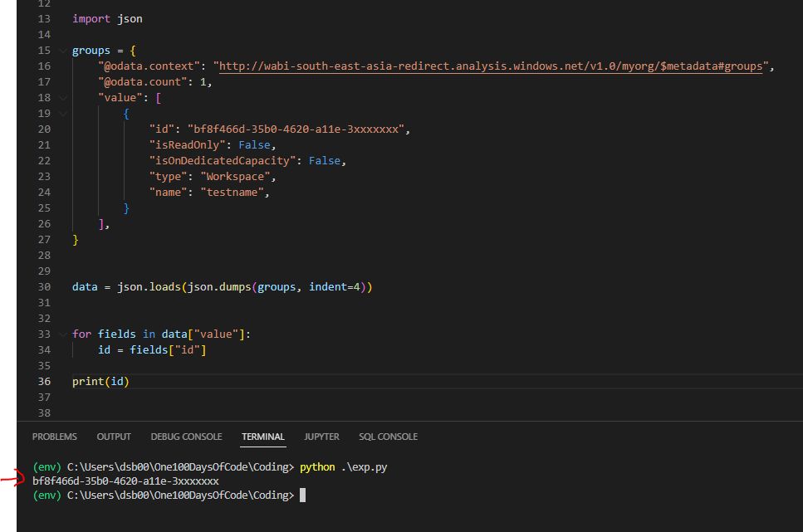Image resolution: width=803 pixels, height=532 pixels.
Task: Open the wabi-south-east-asia-redirect URL link
Action: click(x=491, y=66)
